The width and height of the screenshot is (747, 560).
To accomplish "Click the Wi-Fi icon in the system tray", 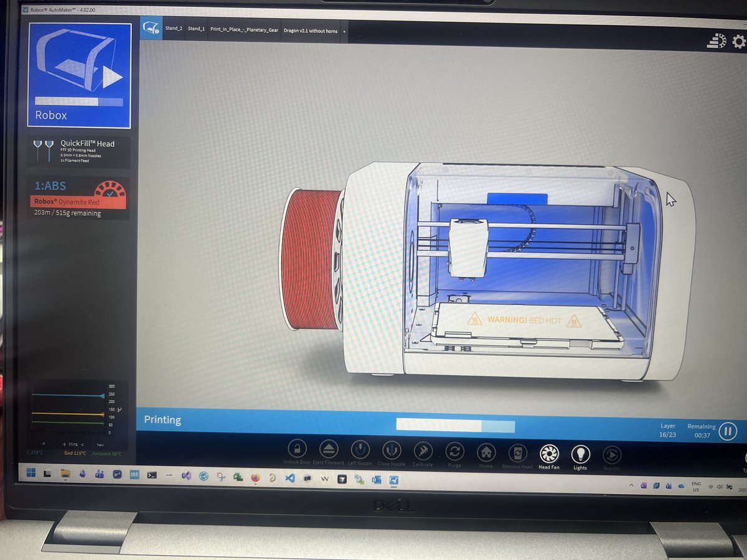I will pyautogui.click(x=711, y=487).
